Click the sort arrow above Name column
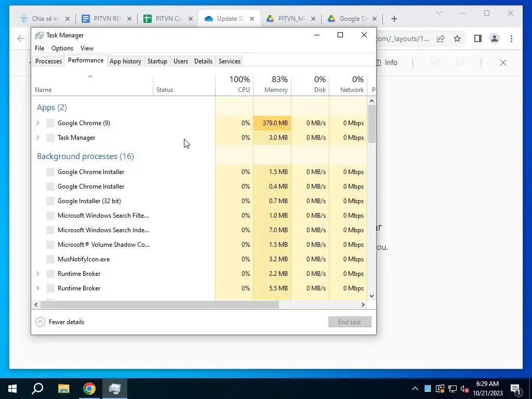Screen dimensions: 532x399 (90, 76)
